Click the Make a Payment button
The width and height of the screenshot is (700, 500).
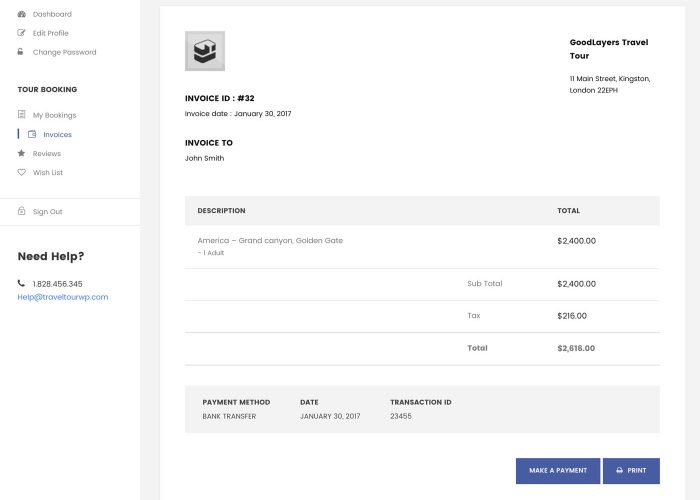558,471
